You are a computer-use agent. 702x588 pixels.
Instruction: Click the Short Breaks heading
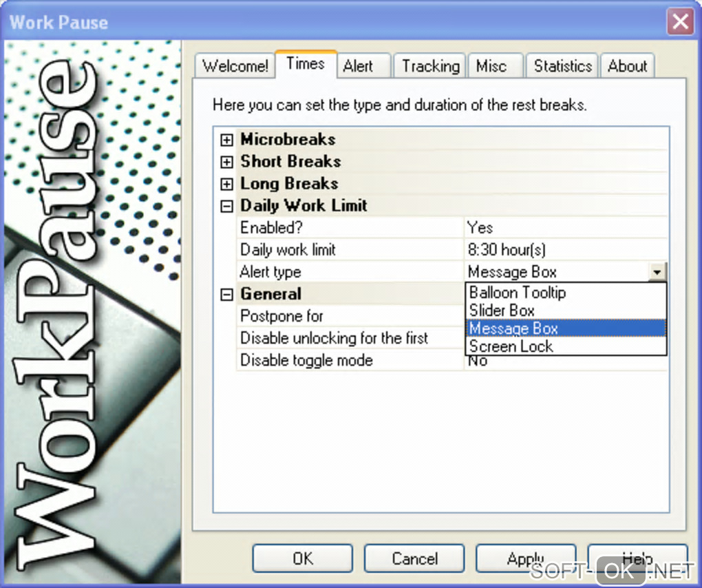[291, 161]
